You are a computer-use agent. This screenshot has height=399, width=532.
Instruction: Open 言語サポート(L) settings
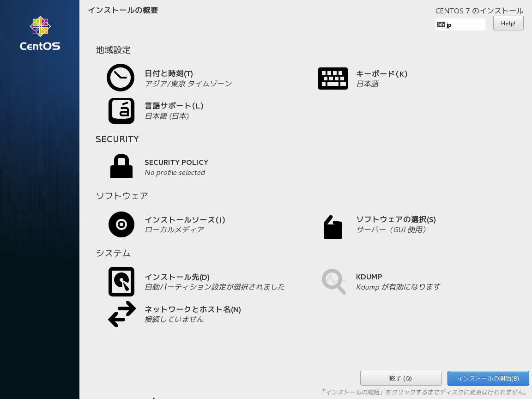(x=174, y=106)
